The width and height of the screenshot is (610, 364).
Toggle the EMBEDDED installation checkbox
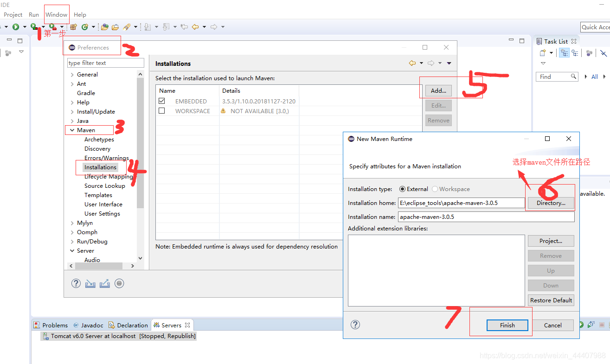[162, 101]
